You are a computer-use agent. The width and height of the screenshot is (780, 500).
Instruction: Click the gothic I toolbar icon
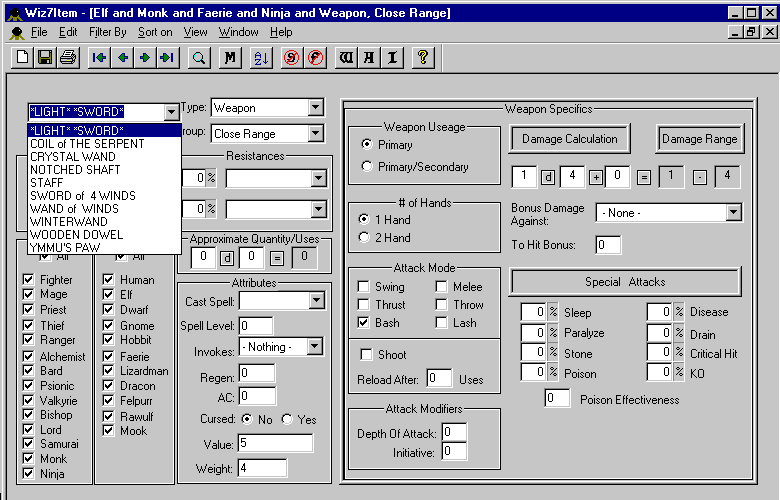[x=392, y=58]
